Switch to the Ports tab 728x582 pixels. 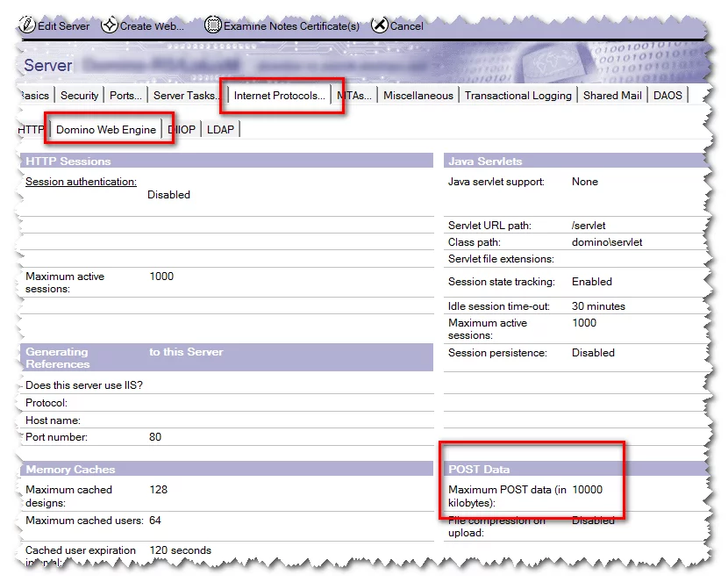[x=126, y=96]
